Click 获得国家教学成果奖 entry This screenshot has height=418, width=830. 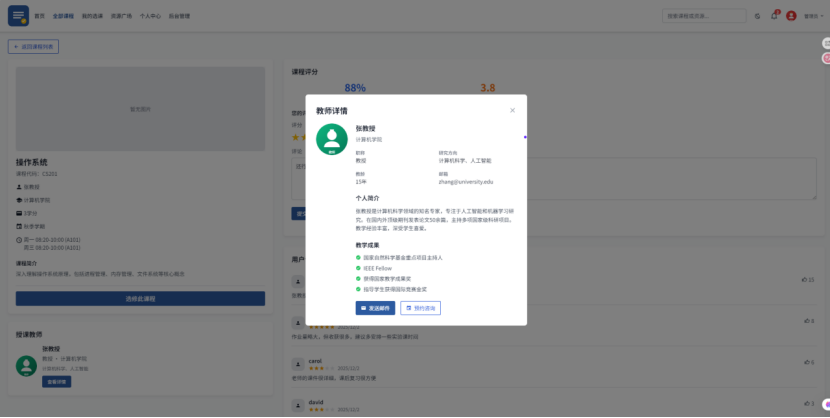click(x=387, y=279)
